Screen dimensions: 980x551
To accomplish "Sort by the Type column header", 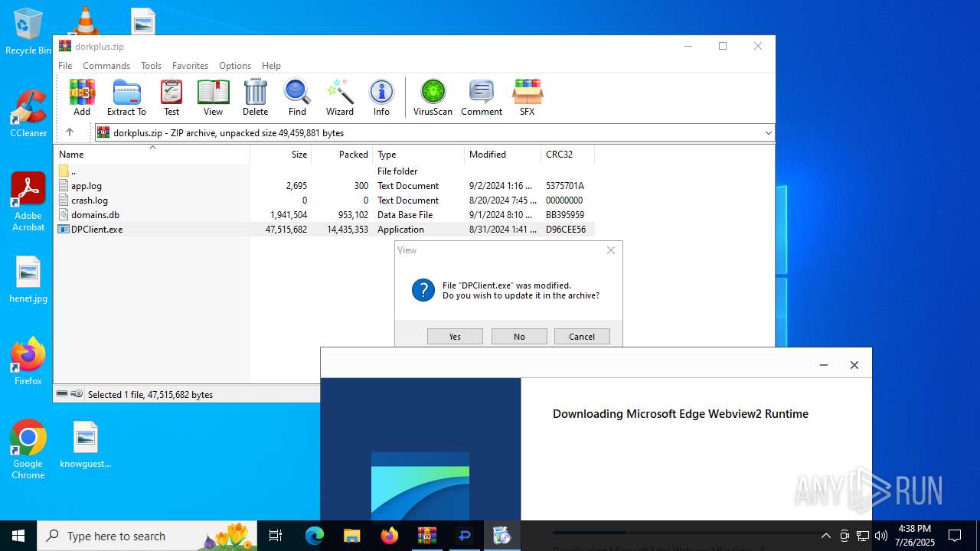I will (x=419, y=155).
